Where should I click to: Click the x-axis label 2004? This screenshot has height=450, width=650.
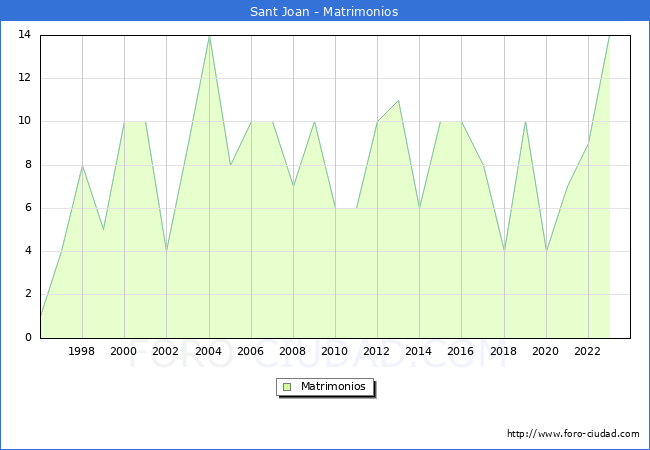tap(209, 351)
